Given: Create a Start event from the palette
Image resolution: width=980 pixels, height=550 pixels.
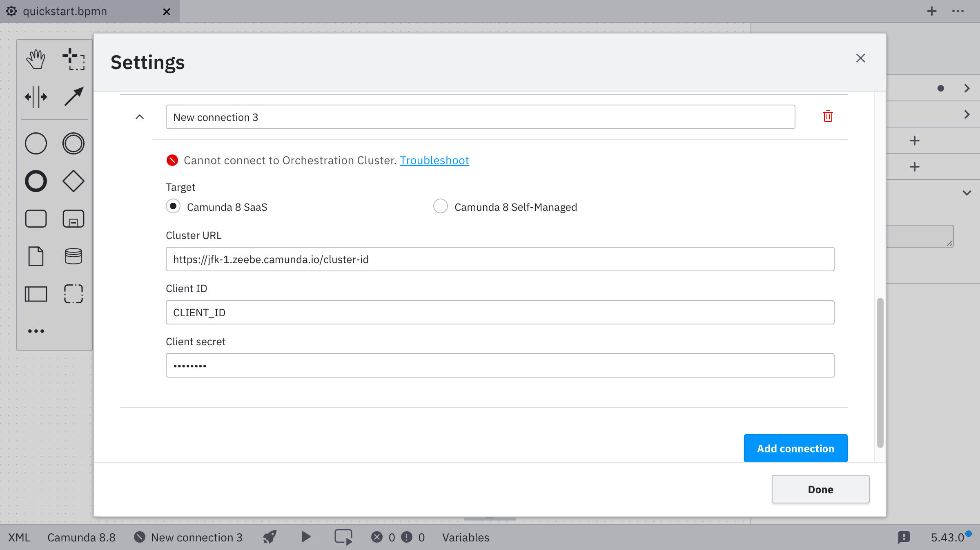Looking at the screenshot, I should [36, 143].
